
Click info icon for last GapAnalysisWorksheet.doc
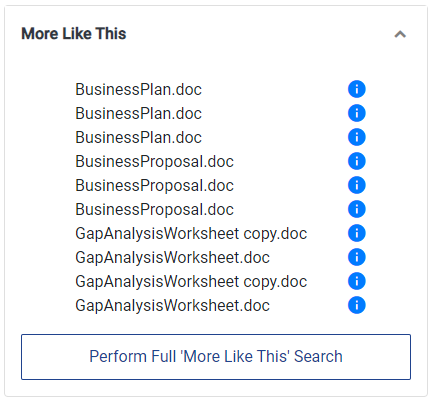pyautogui.click(x=357, y=305)
